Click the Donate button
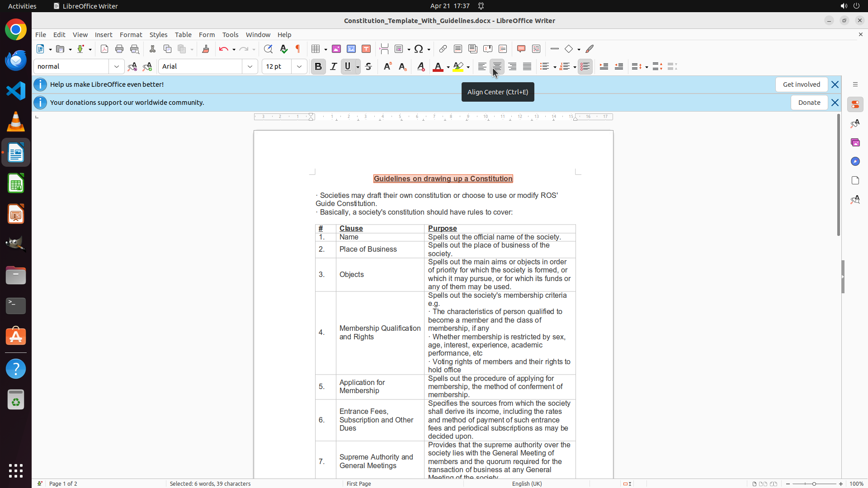 pos(809,103)
